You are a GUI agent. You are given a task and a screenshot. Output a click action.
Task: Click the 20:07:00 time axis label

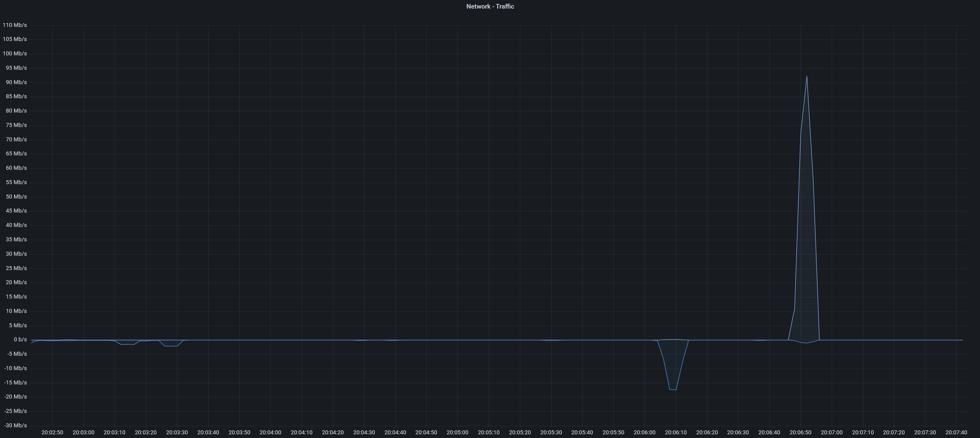832,433
